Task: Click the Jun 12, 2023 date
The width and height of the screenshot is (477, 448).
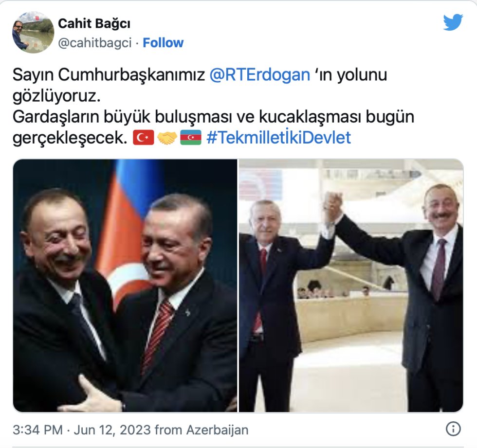Action: pyautogui.click(x=112, y=430)
